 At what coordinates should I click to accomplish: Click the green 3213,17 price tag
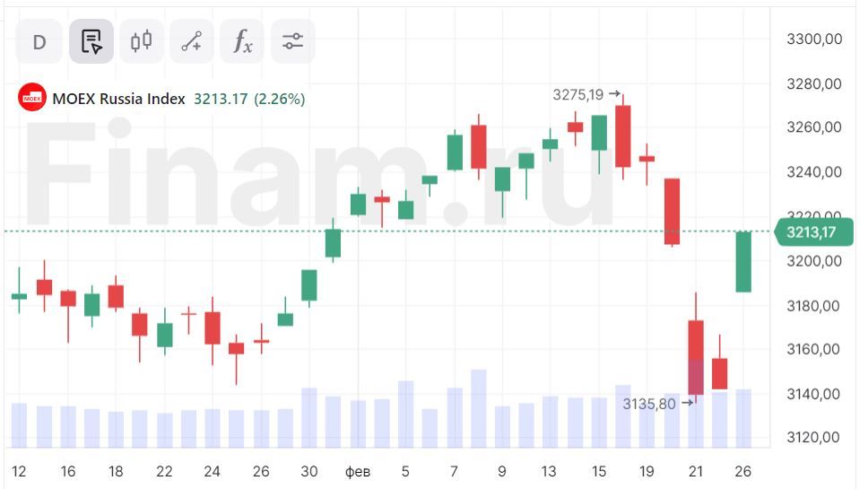pos(811,232)
